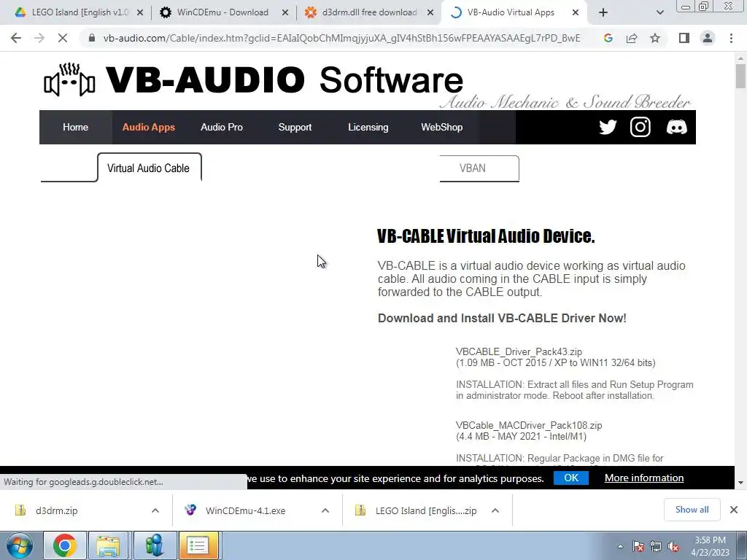The height and width of the screenshot is (560, 747).
Task: Expand d3drm.zip download options
Action: coord(155,510)
